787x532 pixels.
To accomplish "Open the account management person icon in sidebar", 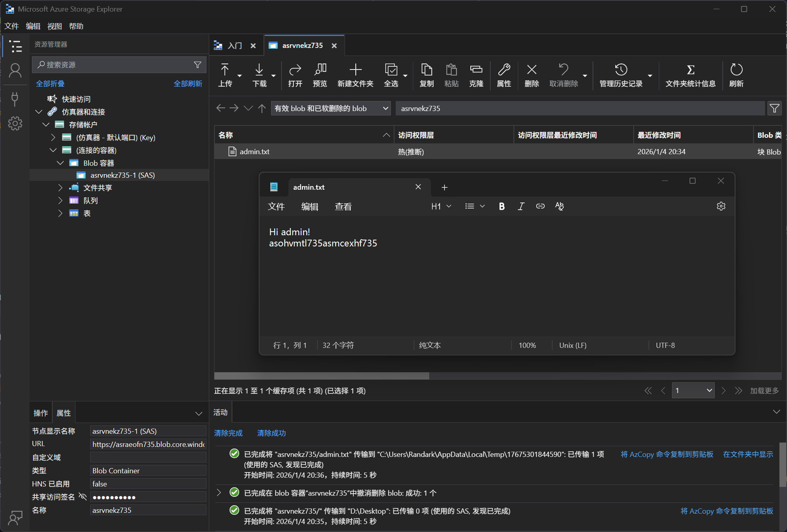I will (x=15, y=71).
